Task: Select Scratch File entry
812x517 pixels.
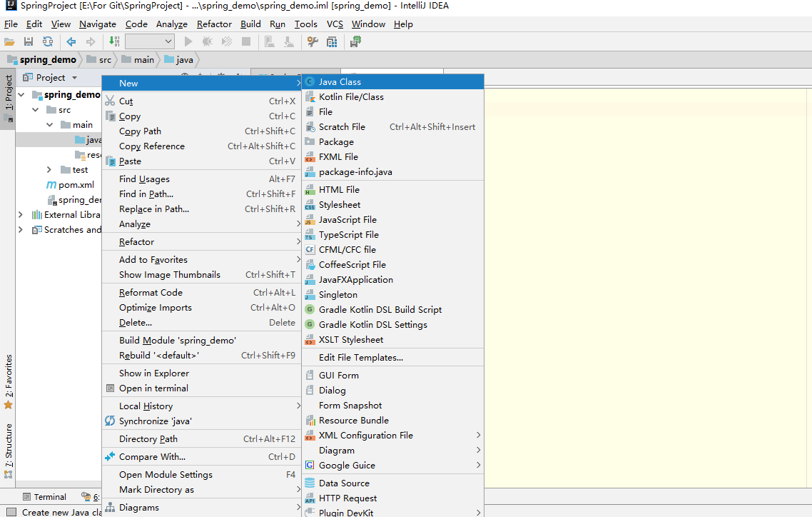Action: [x=393, y=127]
